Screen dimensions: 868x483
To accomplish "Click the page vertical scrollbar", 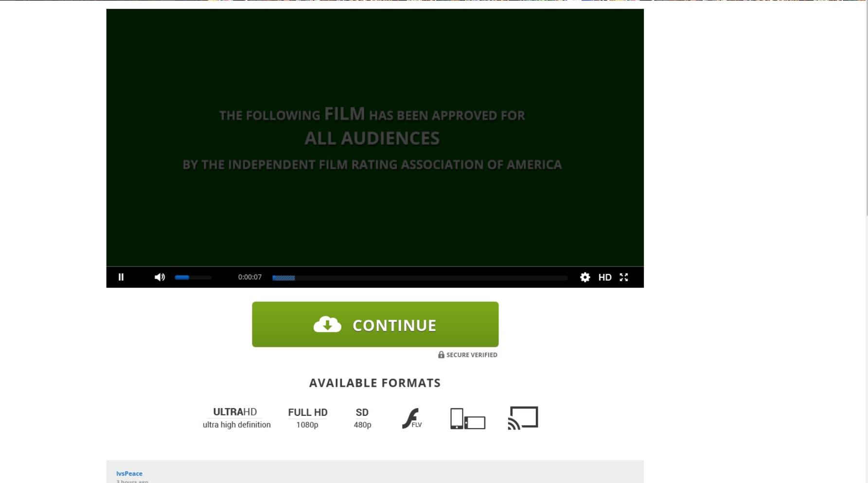I will pyautogui.click(x=866, y=107).
